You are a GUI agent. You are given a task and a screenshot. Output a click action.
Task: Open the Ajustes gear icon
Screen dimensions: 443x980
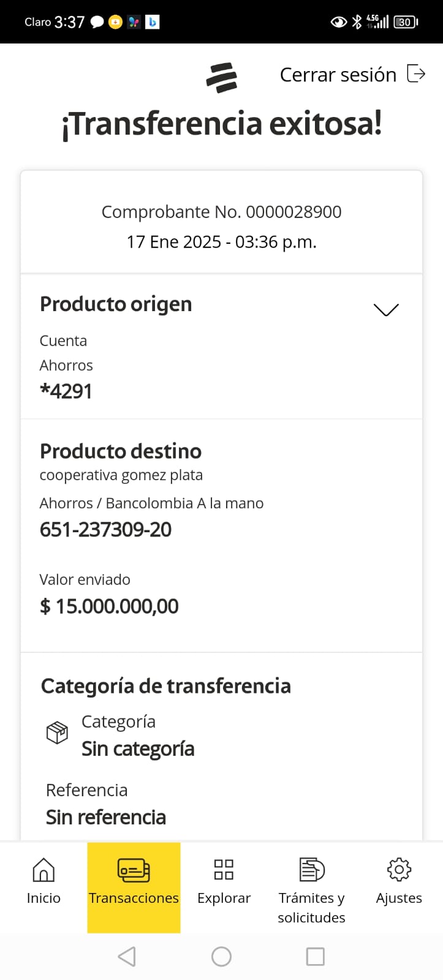pos(399,869)
